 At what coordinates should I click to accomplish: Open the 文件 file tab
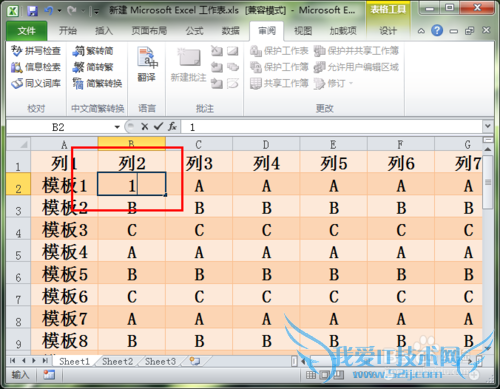tap(26, 31)
